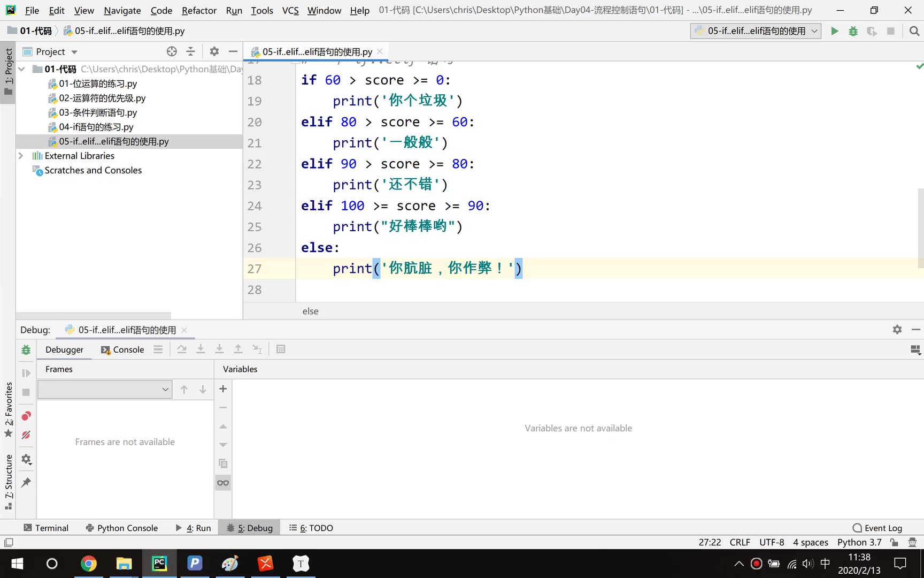Open Project panel settings gear
This screenshot has width=924, height=578.
(214, 51)
